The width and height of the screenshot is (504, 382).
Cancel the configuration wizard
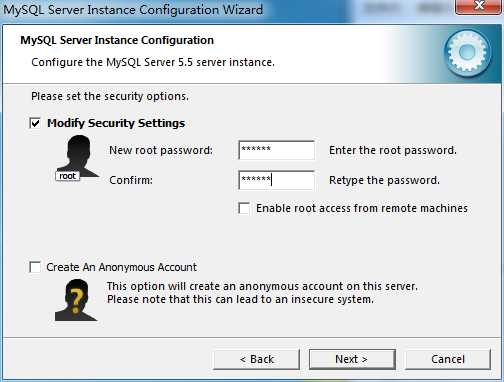tap(448, 359)
